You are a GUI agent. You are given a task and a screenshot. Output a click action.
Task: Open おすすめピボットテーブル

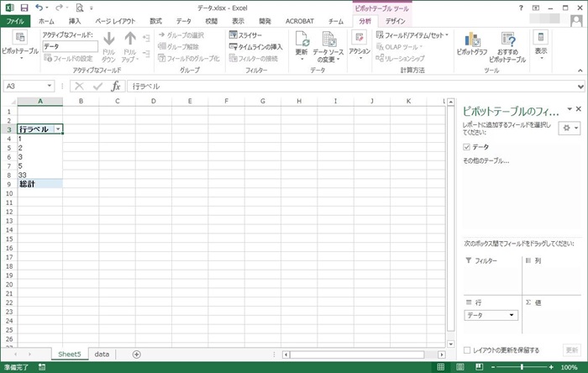click(507, 47)
